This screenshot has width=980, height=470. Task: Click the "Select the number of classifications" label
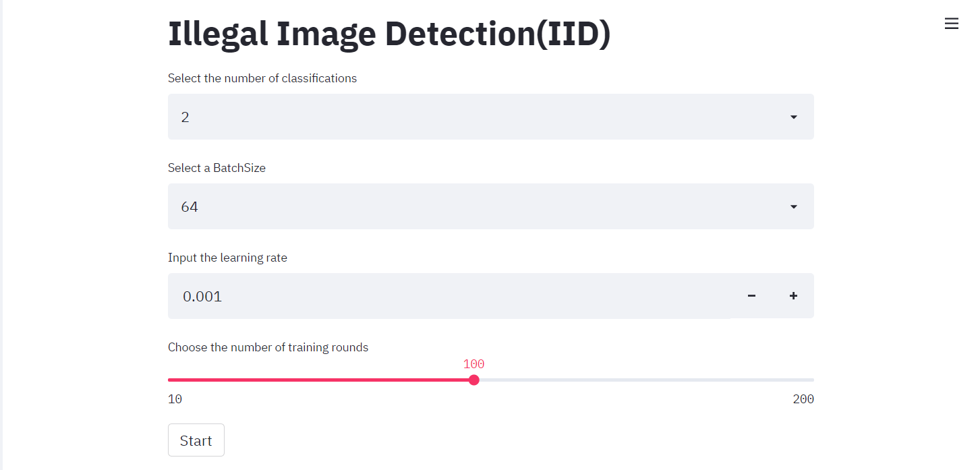(x=262, y=78)
